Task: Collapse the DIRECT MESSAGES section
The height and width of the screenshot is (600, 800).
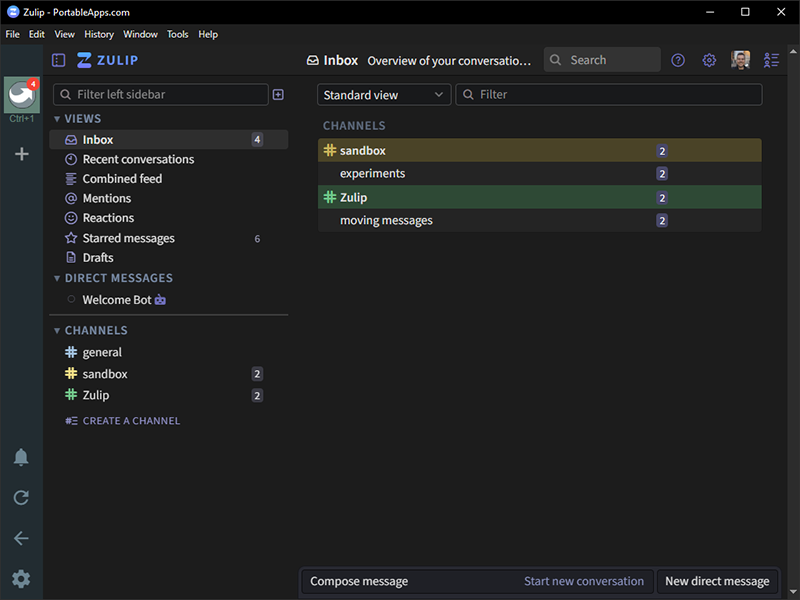Action: (57, 278)
